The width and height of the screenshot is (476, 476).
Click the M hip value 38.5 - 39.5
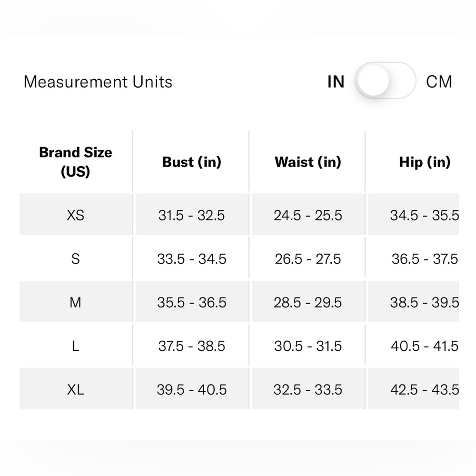[x=425, y=302]
